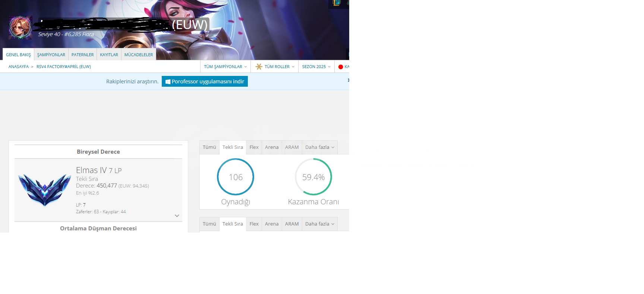Click the "Rakiplerinizi araştırın." text
The image size is (644, 294).
(x=132, y=82)
